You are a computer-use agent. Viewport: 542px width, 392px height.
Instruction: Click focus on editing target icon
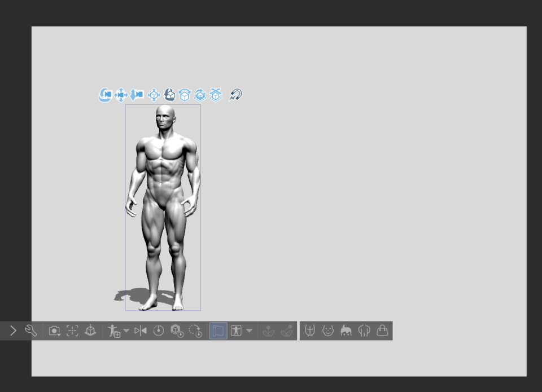(72, 331)
